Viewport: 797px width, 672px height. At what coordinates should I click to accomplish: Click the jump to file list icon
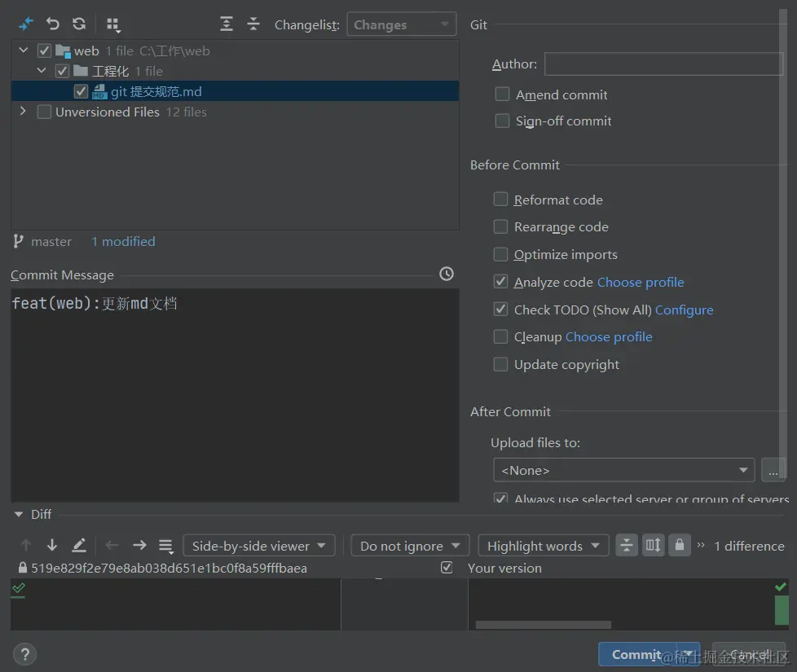click(x=165, y=547)
